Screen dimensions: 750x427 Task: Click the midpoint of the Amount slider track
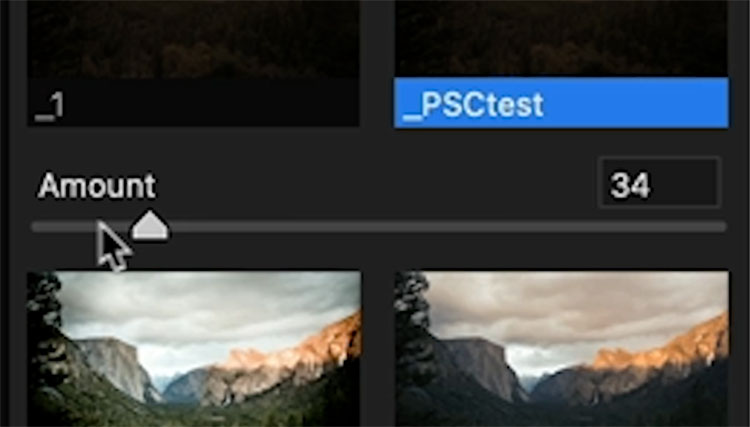click(379, 227)
